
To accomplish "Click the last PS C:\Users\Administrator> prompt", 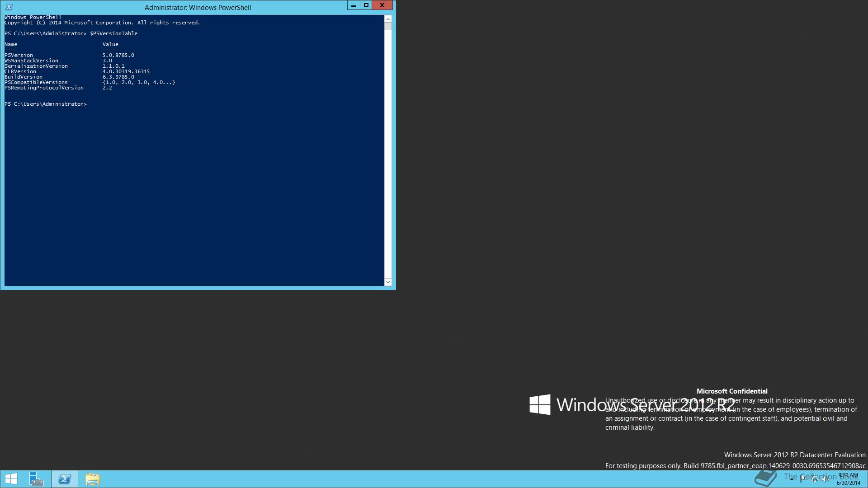I will pyautogui.click(x=46, y=104).
